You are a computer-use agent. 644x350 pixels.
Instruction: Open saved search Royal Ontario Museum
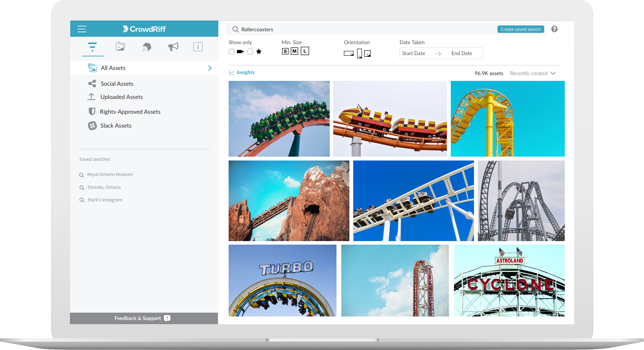point(110,174)
